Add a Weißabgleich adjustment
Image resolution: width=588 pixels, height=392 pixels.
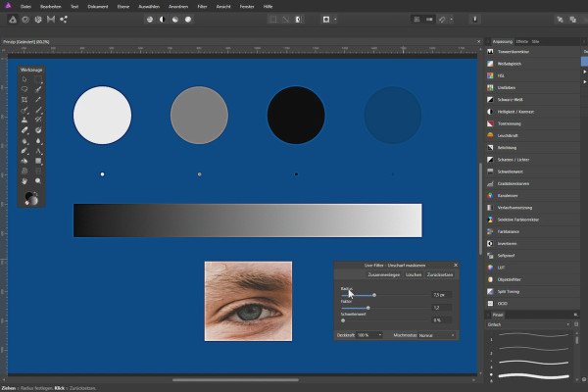click(x=533, y=64)
